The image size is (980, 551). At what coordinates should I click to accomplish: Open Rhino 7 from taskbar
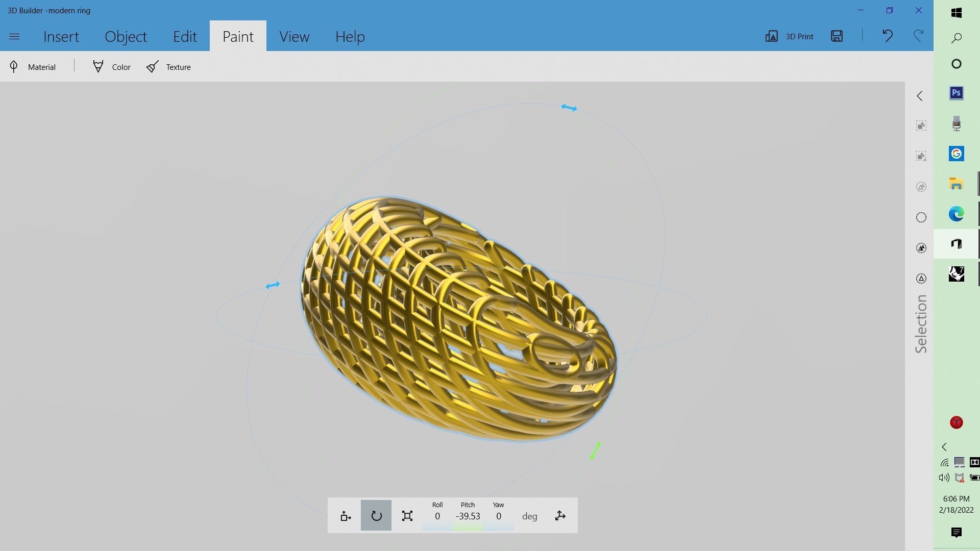pos(957,274)
